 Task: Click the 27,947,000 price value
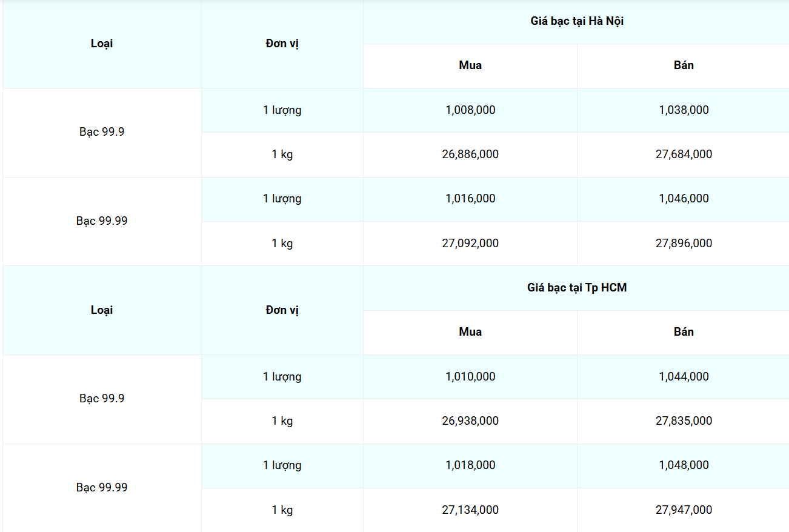(684, 510)
